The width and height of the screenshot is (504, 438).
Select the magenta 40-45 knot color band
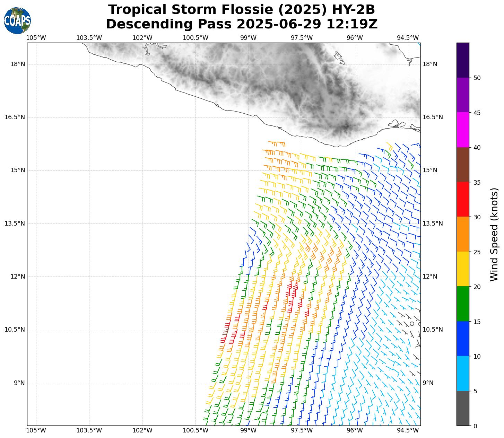click(x=463, y=130)
